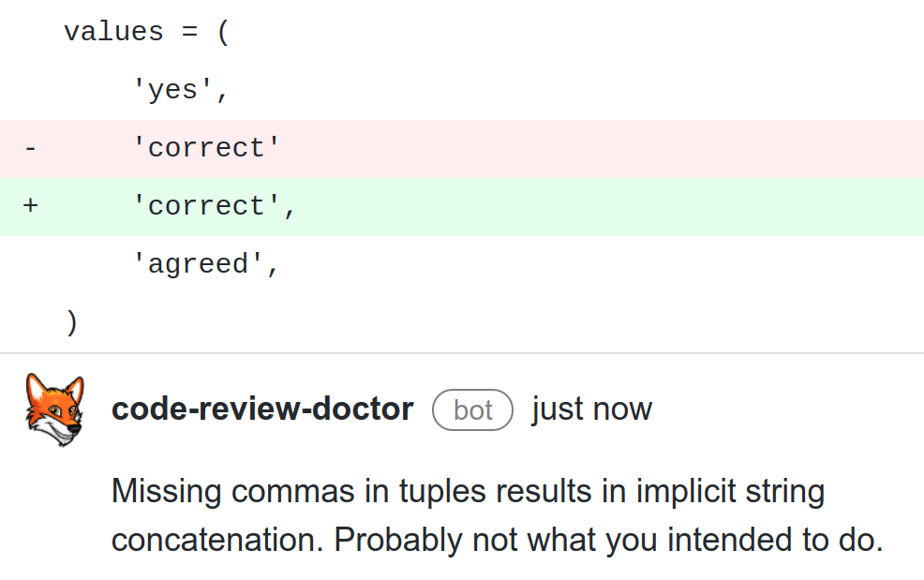Screen dimensions: 924x580
Task: Click the 'yes', code line
Action: pos(462,90)
